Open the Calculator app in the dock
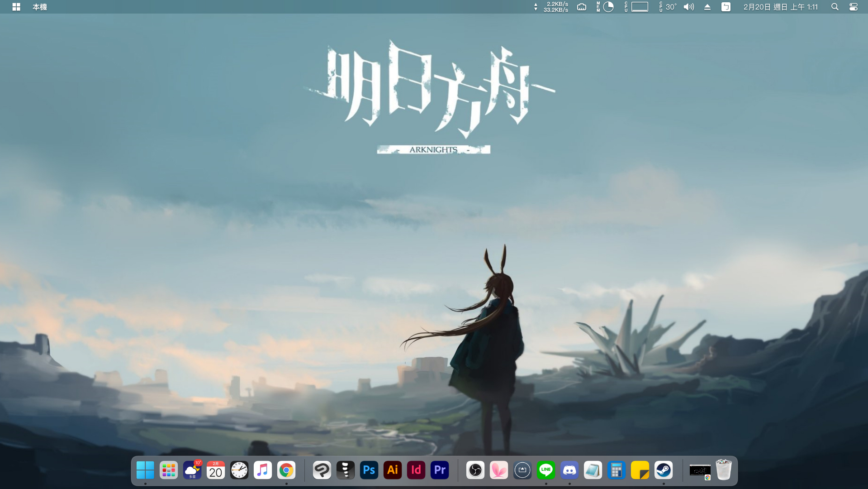The image size is (868, 489). click(x=617, y=470)
